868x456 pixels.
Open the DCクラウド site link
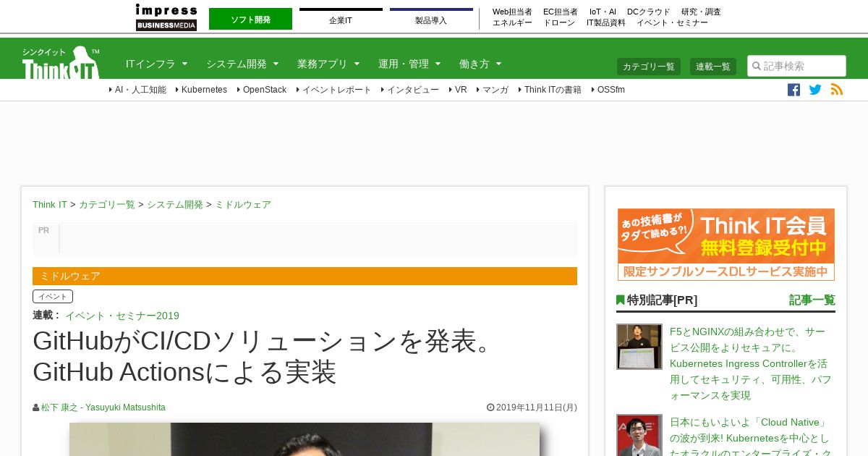649,12
